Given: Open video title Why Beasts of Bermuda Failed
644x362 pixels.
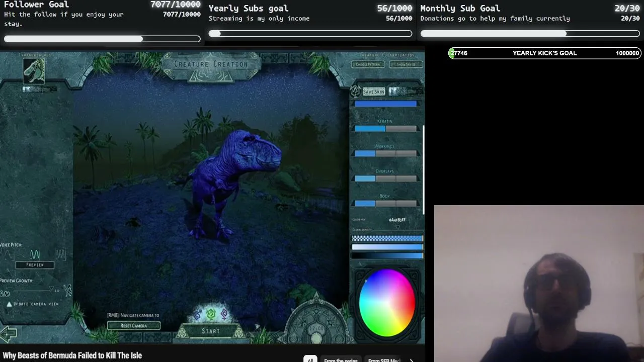Looking at the screenshot, I should (x=72, y=355).
